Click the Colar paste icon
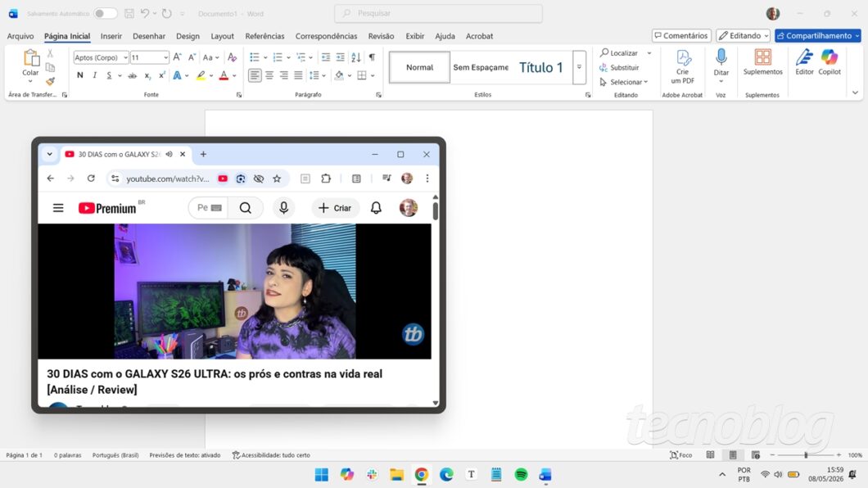The width and height of the screenshot is (868, 488). click(x=31, y=58)
